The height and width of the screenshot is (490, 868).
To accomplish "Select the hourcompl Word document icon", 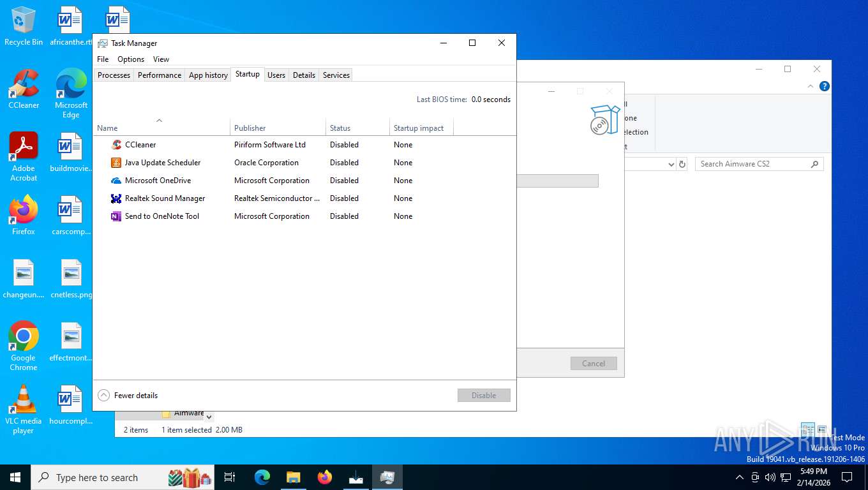I will (71, 405).
